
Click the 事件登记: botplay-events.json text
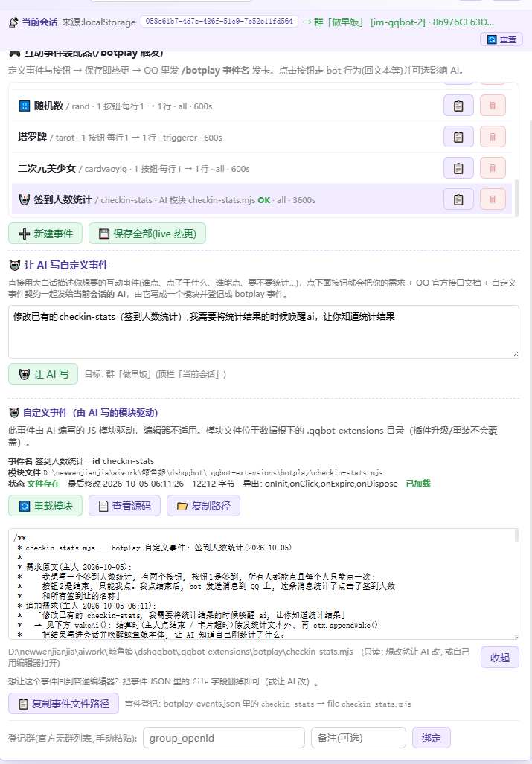coord(268,704)
